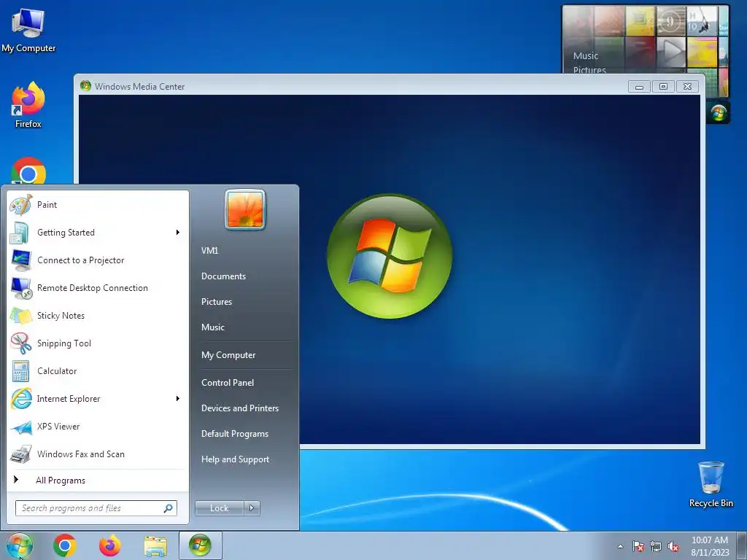This screenshot has height=560, width=747.
Task: Click Music in the Media Center gadget
Action: (586, 55)
